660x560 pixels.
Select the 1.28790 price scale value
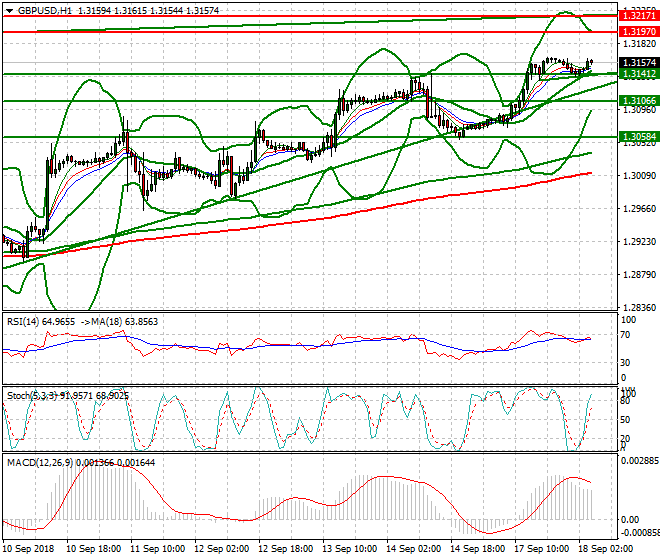639,275
